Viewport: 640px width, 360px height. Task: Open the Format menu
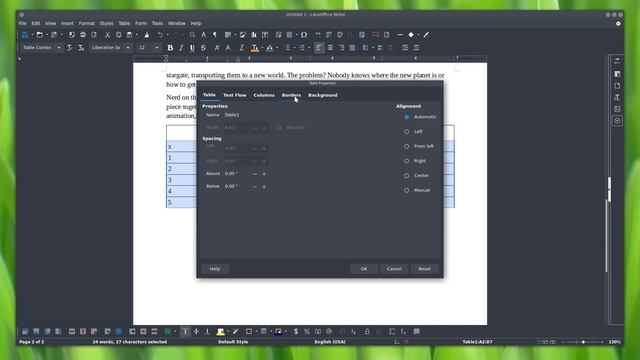point(87,23)
